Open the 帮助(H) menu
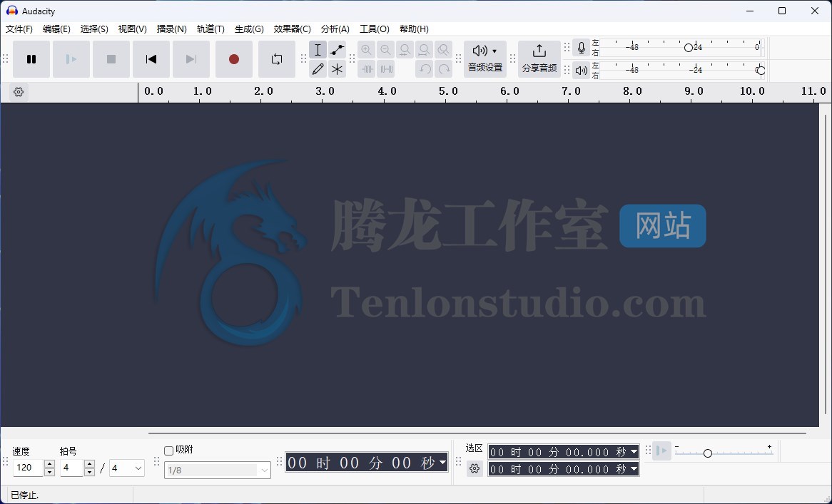The width and height of the screenshot is (832, 504). 414,29
